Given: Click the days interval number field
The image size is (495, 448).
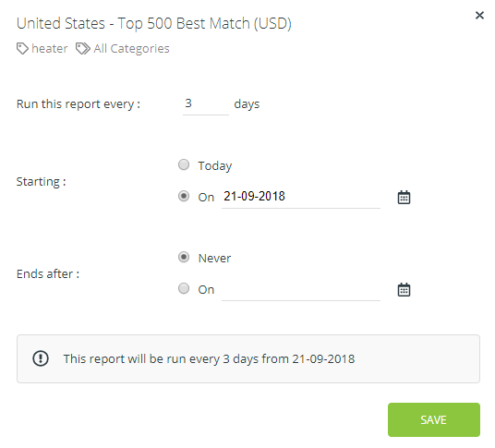Looking at the screenshot, I should pyautogui.click(x=206, y=104).
